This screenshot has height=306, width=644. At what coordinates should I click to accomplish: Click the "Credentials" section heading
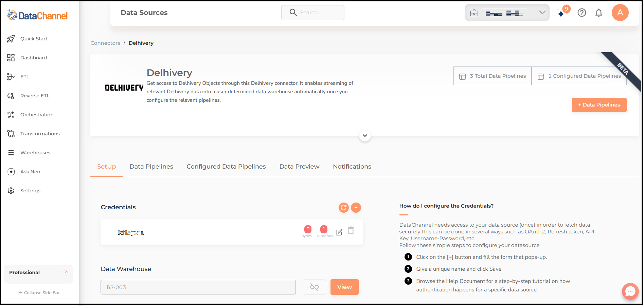click(118, 207)
